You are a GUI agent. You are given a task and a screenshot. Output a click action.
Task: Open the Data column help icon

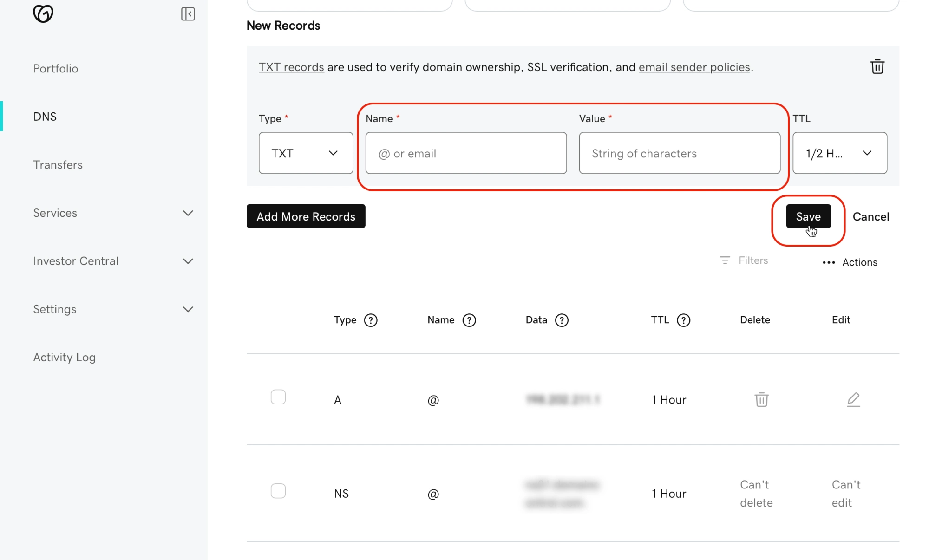[x=562, y=320]
